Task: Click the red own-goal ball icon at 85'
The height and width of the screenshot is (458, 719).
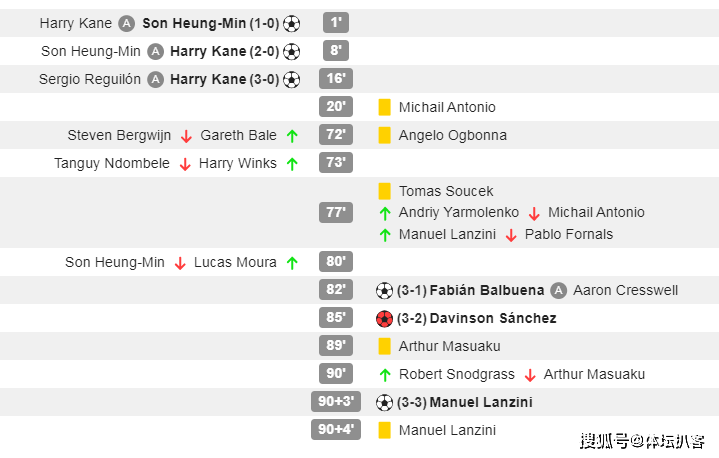Action: coord(384,319)
